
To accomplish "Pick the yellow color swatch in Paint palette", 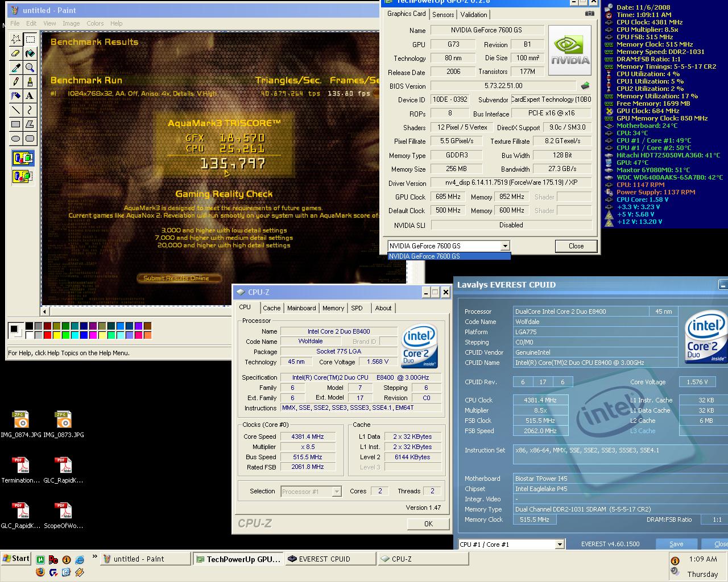I will click(56, 335).
